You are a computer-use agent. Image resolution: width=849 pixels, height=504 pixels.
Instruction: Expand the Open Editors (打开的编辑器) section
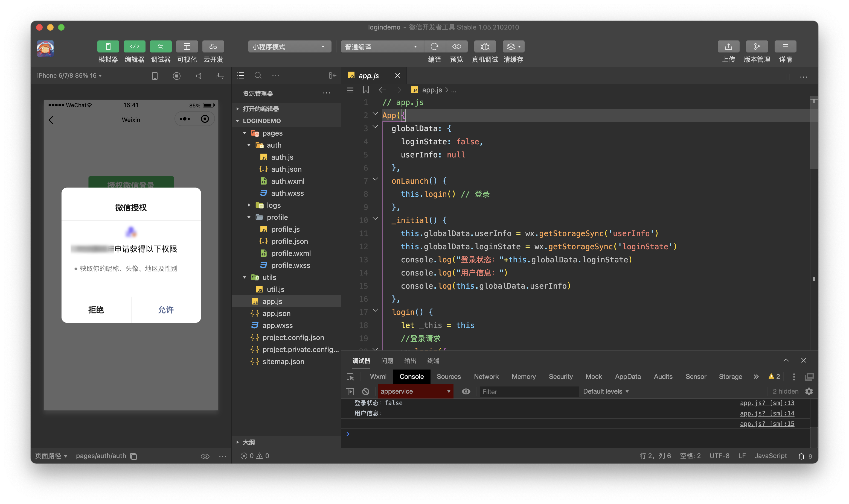[x=286, y=109]
